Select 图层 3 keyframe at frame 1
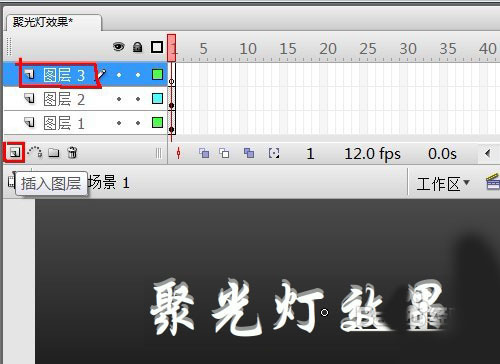Screen dimensions: 500x364 pyautogui.click(x=172, y=75)
